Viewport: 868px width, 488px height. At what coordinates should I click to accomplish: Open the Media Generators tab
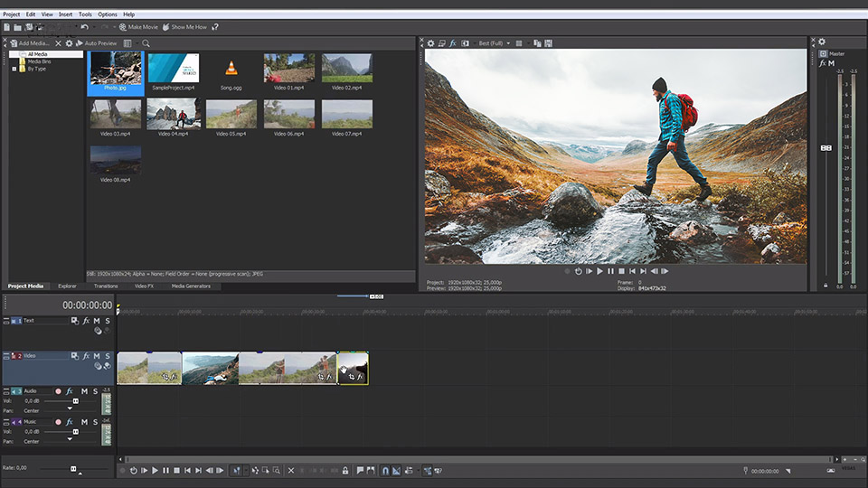click(x=191, y=286)
